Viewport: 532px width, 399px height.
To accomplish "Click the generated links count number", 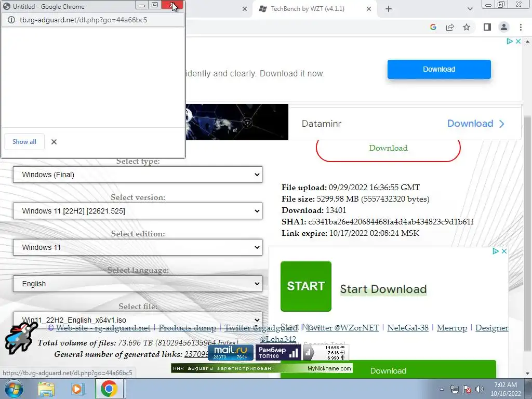I will pyautogui.click(x=196, y=354).
